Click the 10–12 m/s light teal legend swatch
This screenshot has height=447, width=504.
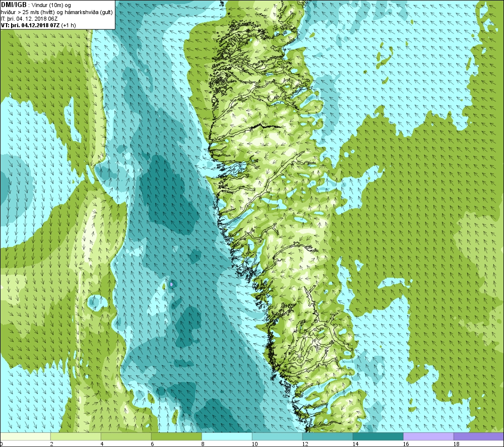coord(277,436)
